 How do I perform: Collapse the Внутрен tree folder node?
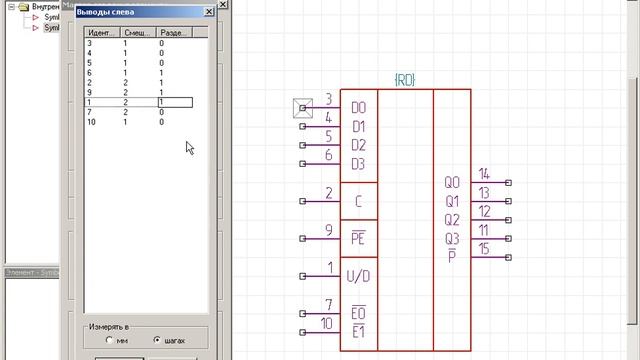(x=12, y=7)
